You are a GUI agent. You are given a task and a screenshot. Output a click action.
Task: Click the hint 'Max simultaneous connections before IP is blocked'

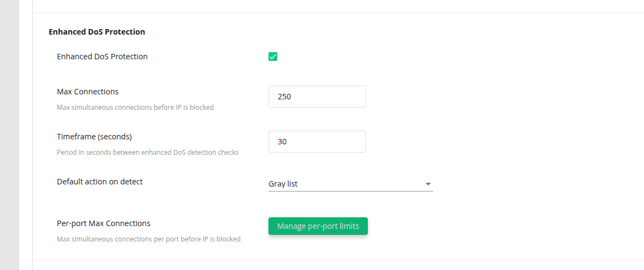click(135, 108)
